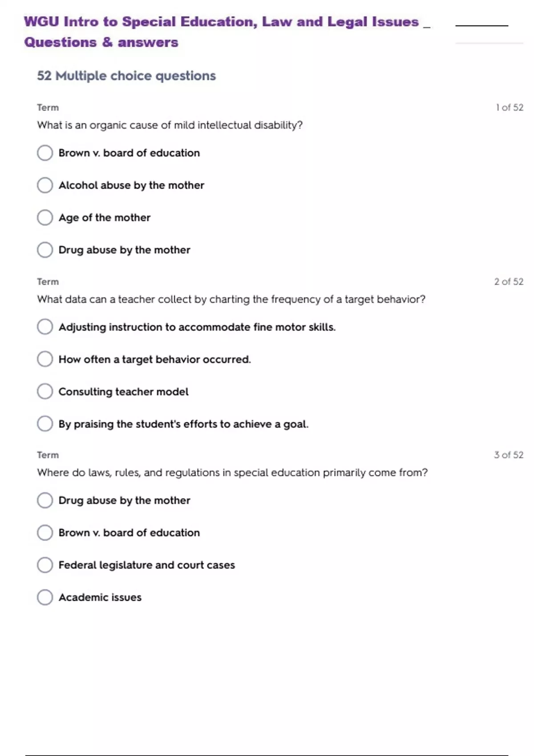Click the laws, rules, and regulations question text
The image size is (534, 756).
pos(232,473)
